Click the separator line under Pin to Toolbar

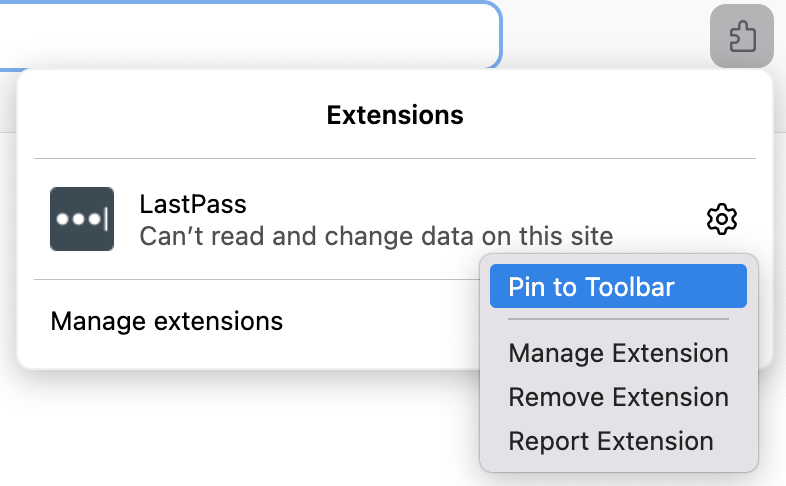pos(618,320)
